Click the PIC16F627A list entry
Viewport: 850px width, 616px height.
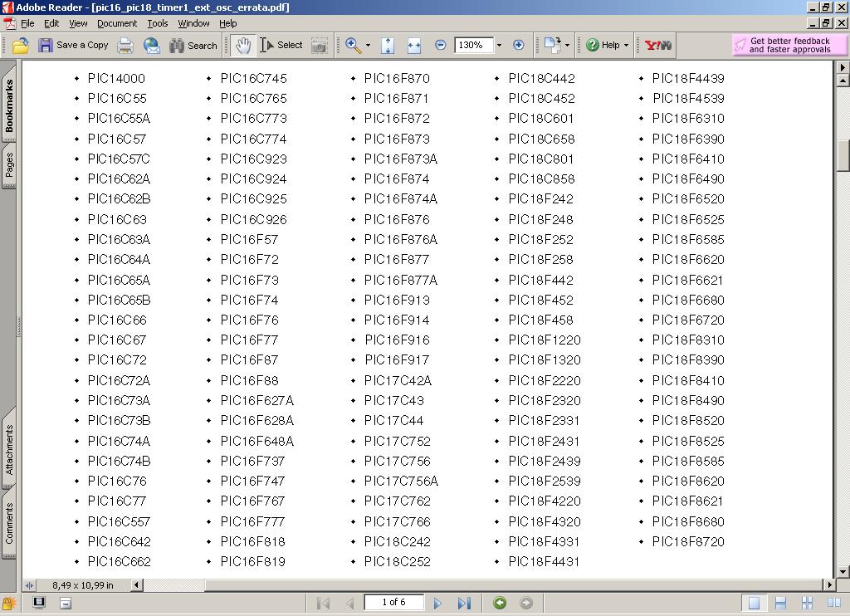click(x=257, y=401)
